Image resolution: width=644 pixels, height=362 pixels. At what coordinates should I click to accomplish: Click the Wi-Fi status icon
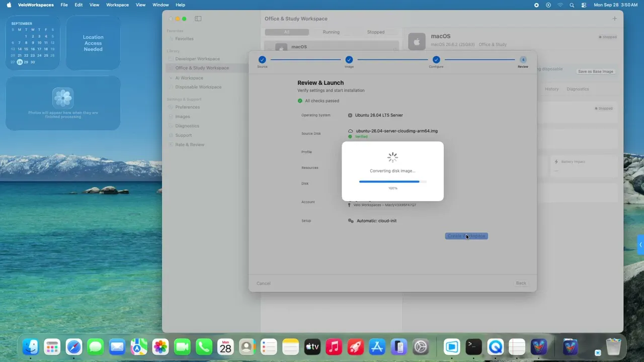[560, 5]
